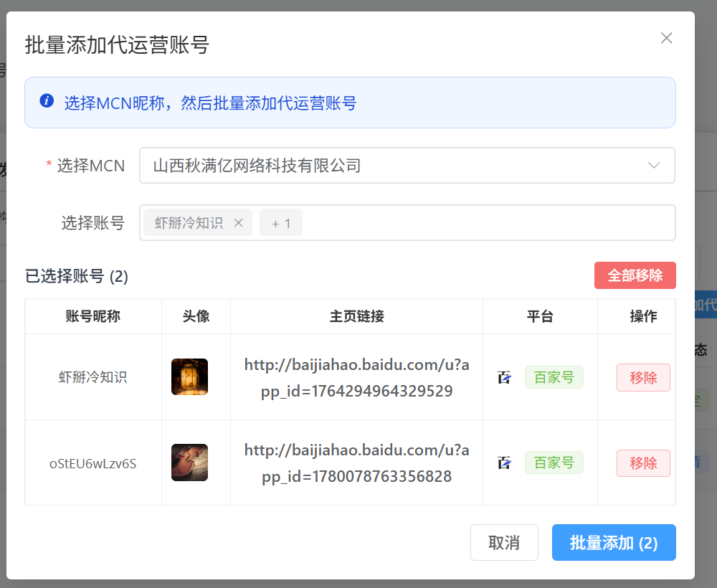
Task: Remove the 虾掰冷知识 account via 移除
Action: [642, 378]
